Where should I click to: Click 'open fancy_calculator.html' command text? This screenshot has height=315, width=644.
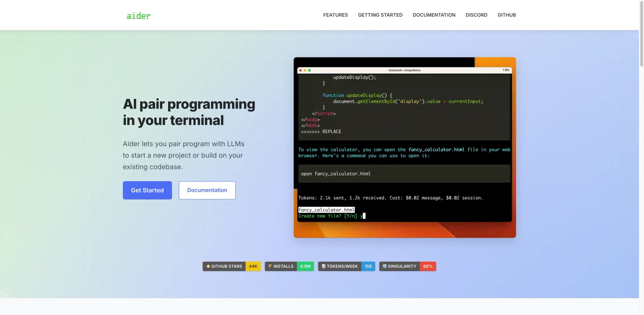point(336,174)
